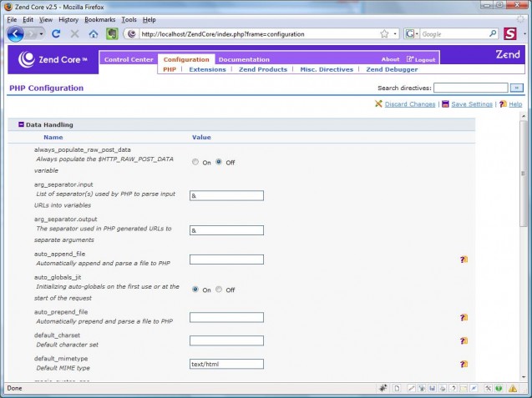
Task: Click the auto_append_file value field
Action: [x=226, y=259]
